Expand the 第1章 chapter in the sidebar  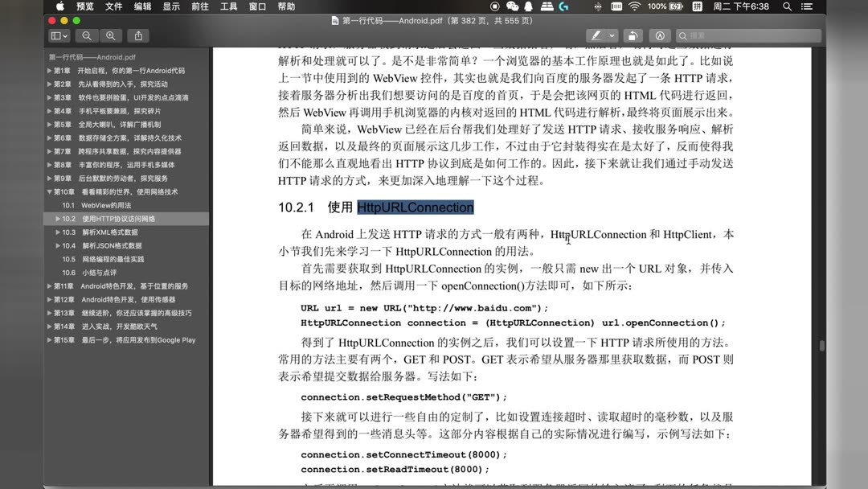click(x=51, y=70)
